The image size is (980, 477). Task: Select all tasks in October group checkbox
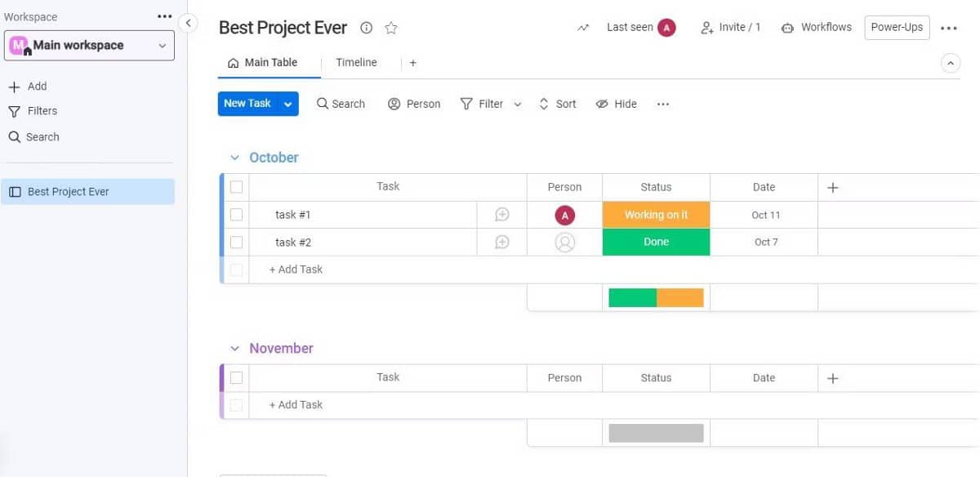[x=237, y=187]
